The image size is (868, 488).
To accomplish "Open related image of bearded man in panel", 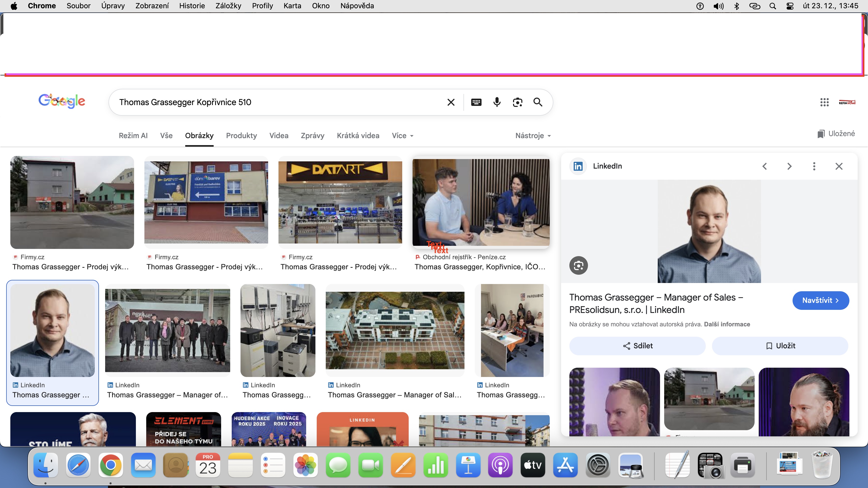I will point(804,402).
